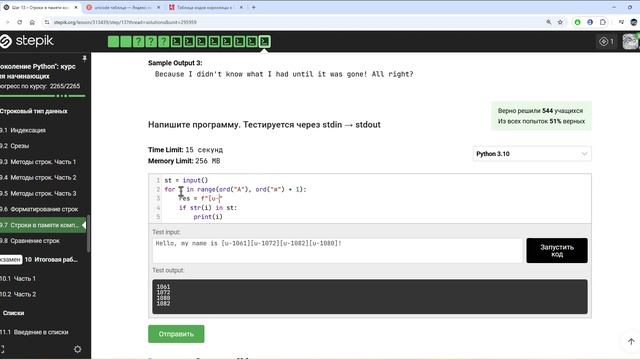Open the first question-mark quiz step
Image resolution: width=640 pixels, height=360 pixels.
[x=138, y=42]
